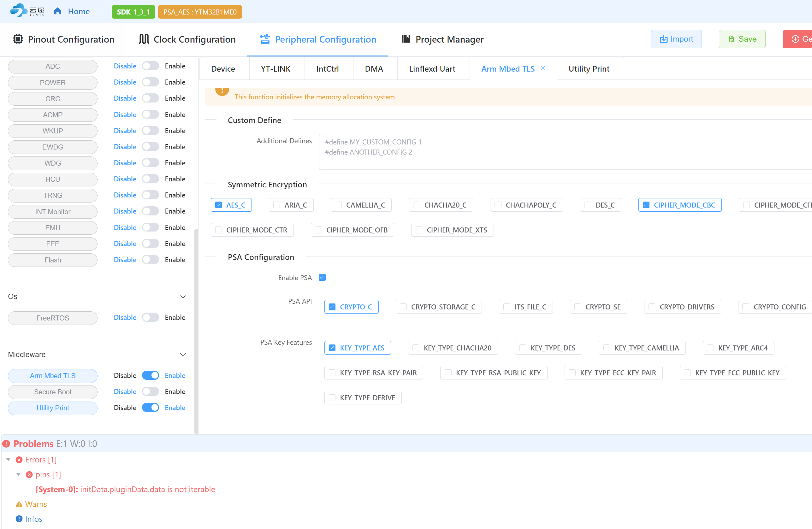Image resolution: width=812 pixels, height=529 pixels.
Task: Toggle the ADC enable switch
Action: (151, 66)
